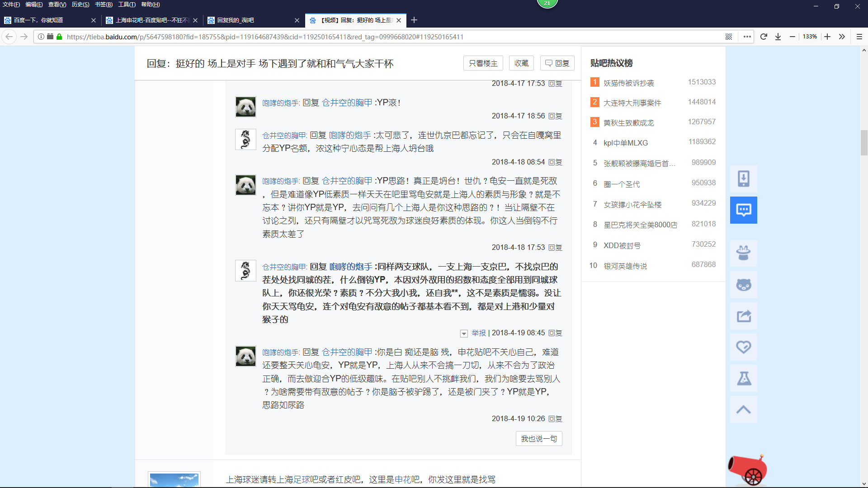868x488 pixels.
Task: Click the lab flask sidebar icon
Action: pos(744,378)
